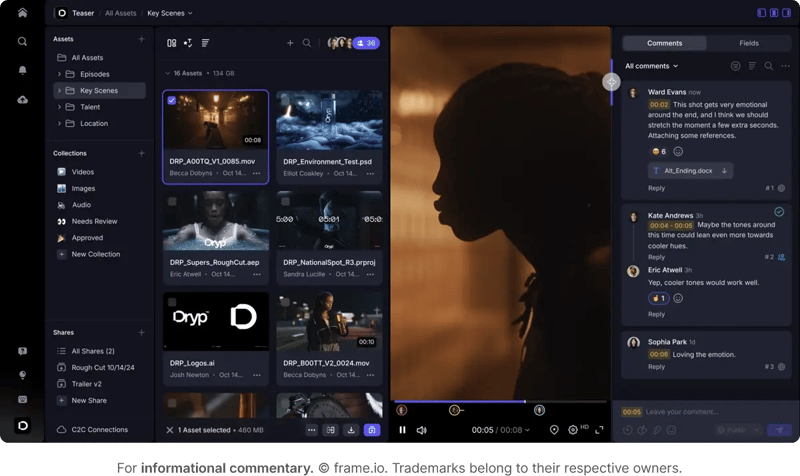The width and height of the screenshot is (800, 476).
Task: Toggle left panel layout button
Action: pos(761,13)
